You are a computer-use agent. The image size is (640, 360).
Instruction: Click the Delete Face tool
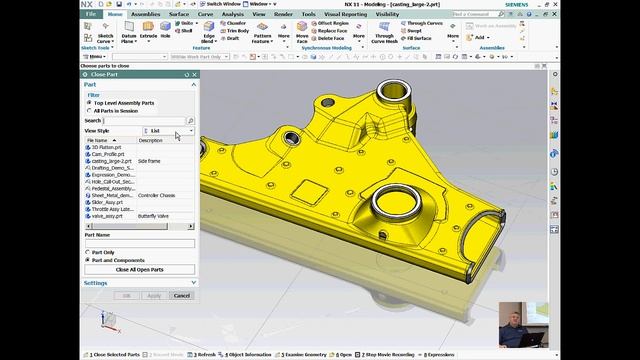pyautogui.click(x=328, y=38)
